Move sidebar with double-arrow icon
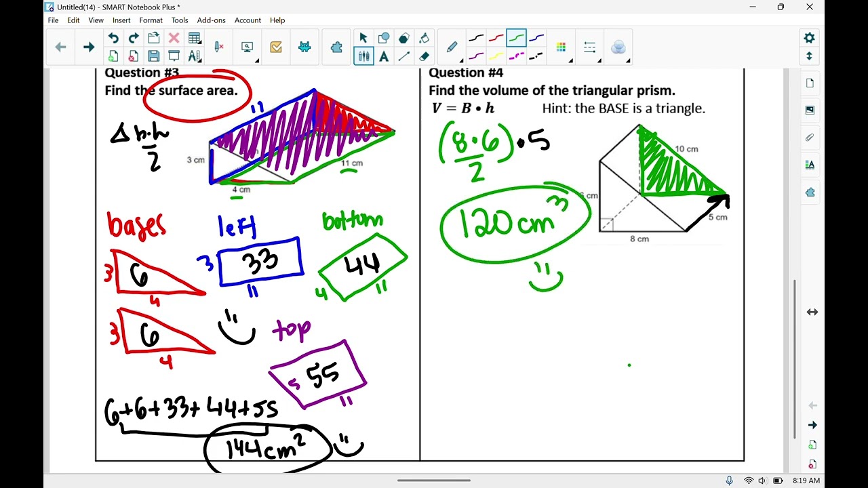Image resolution: width=868 pixels, height=488 pixels. [812, 312]
